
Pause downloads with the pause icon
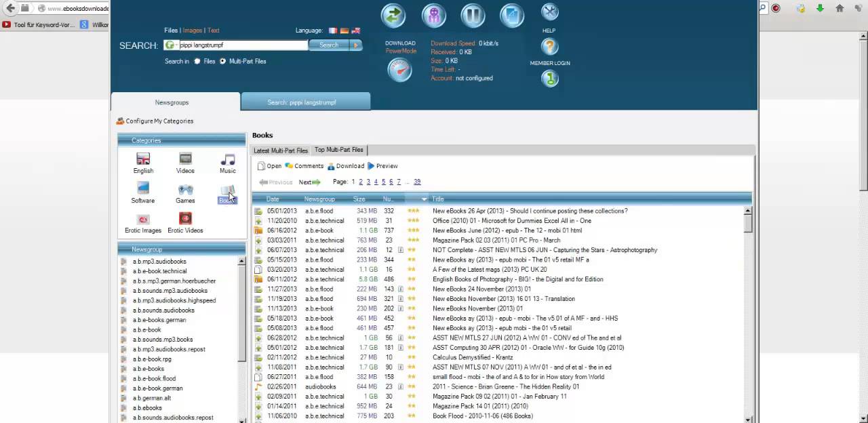(x=473, y=15)
